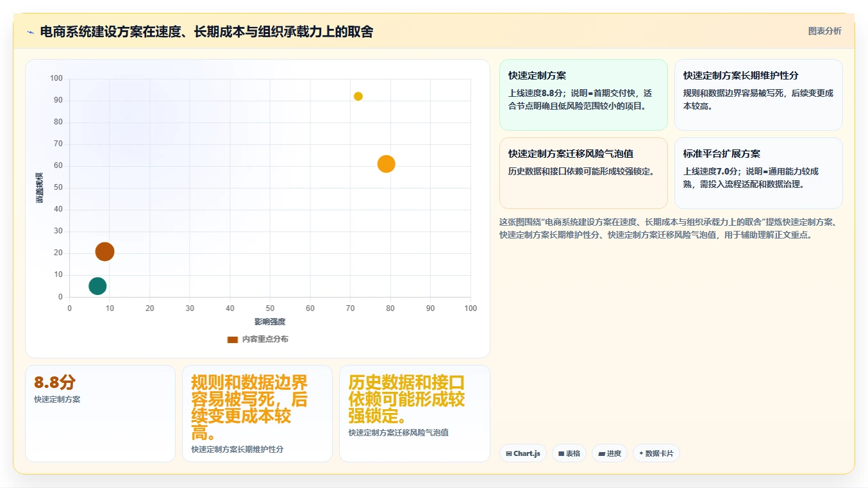Click the 影响强度 x-axis label
Screen dimensions: 868x488
[x=270, y=322]
